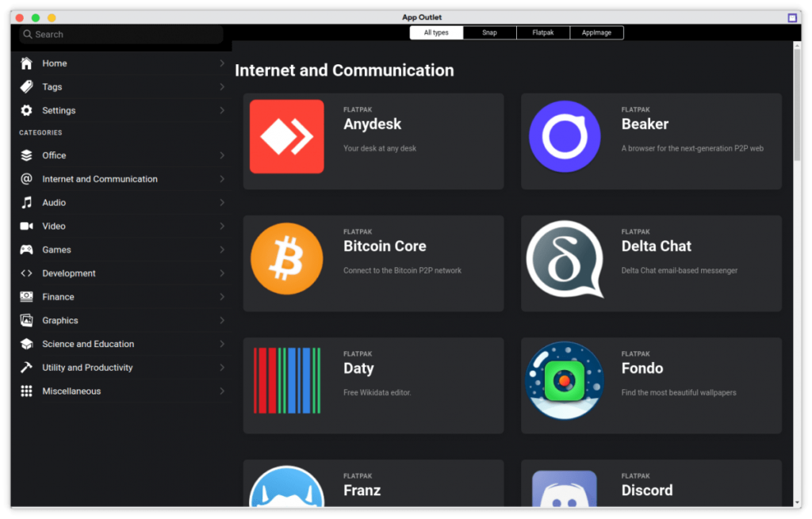Expand the Tags chevron arrow
The width and height of the screenshot is (812, 519).
point(222,87)
